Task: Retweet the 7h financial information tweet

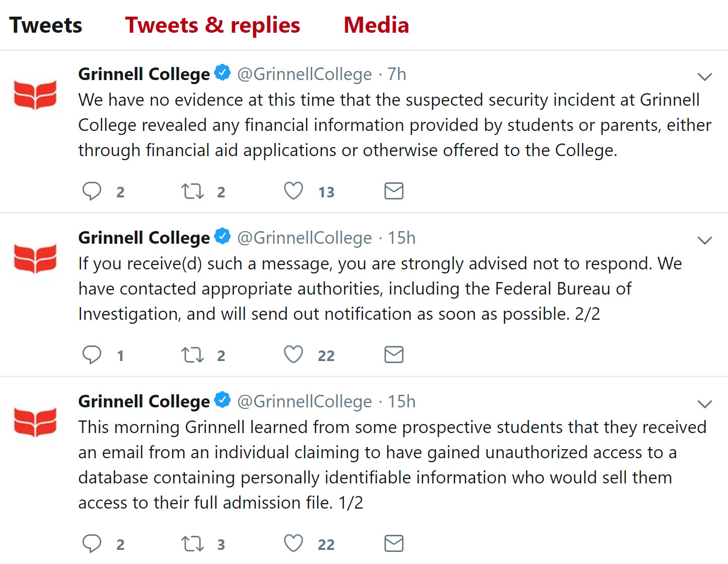Action: point(192,191)
